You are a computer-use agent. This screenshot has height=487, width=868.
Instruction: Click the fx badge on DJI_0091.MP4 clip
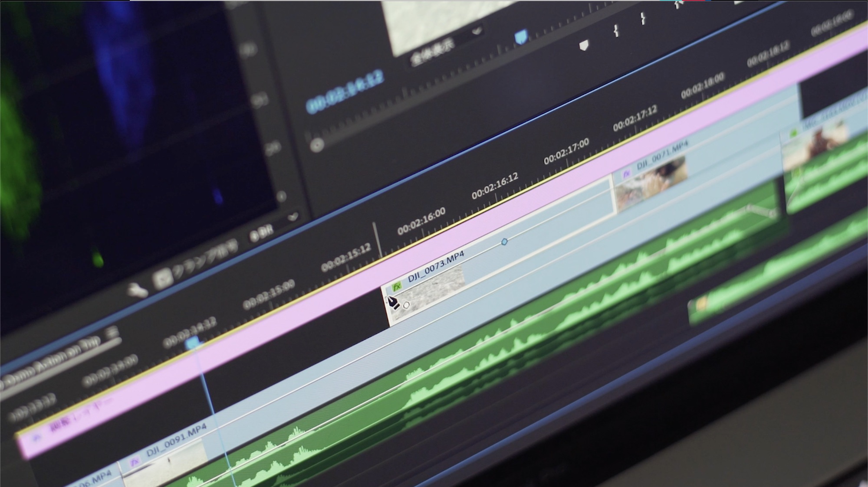(135, 462)
